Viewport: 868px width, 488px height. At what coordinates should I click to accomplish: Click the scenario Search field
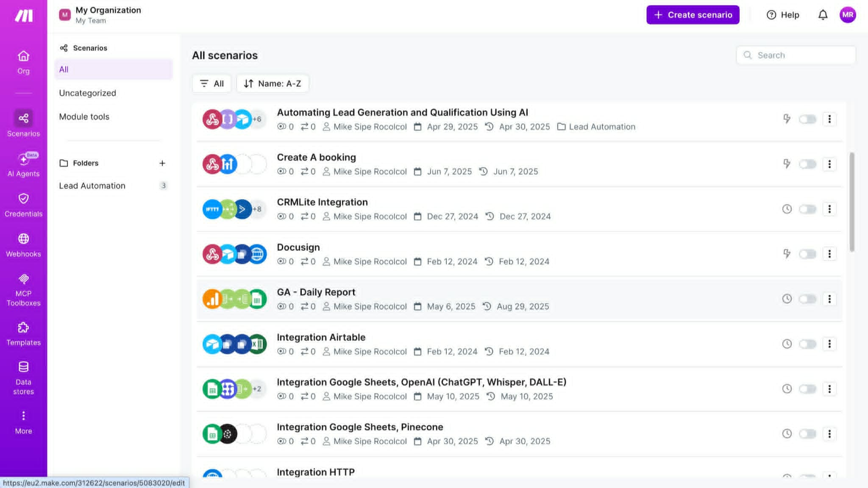pos(796,55)
